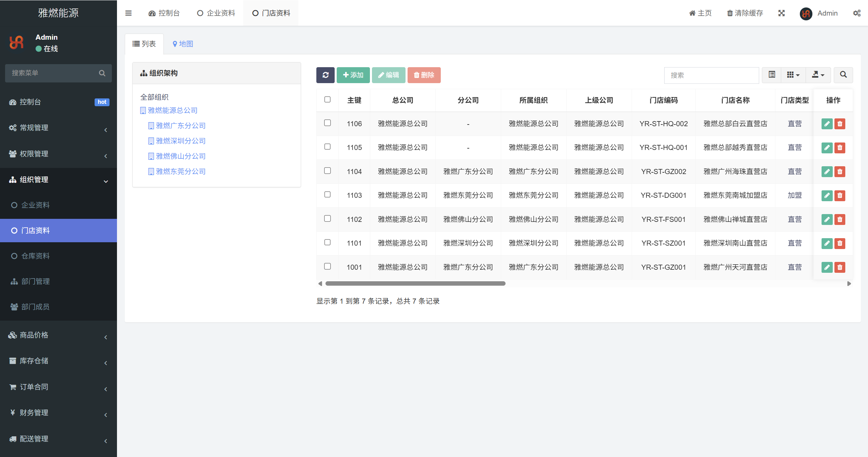The image size is (868, 457).
Task: Click the edit pencil icon for row 1104
Action: 827,172
